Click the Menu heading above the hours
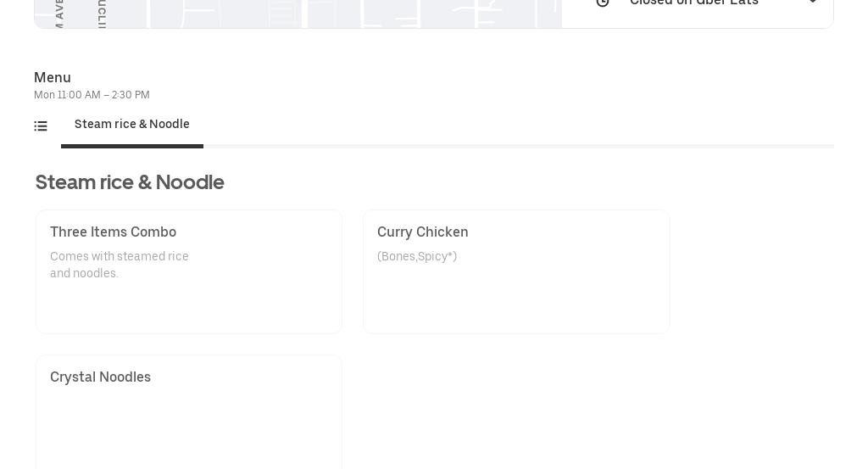868x469 pixels. click(53, 77)
